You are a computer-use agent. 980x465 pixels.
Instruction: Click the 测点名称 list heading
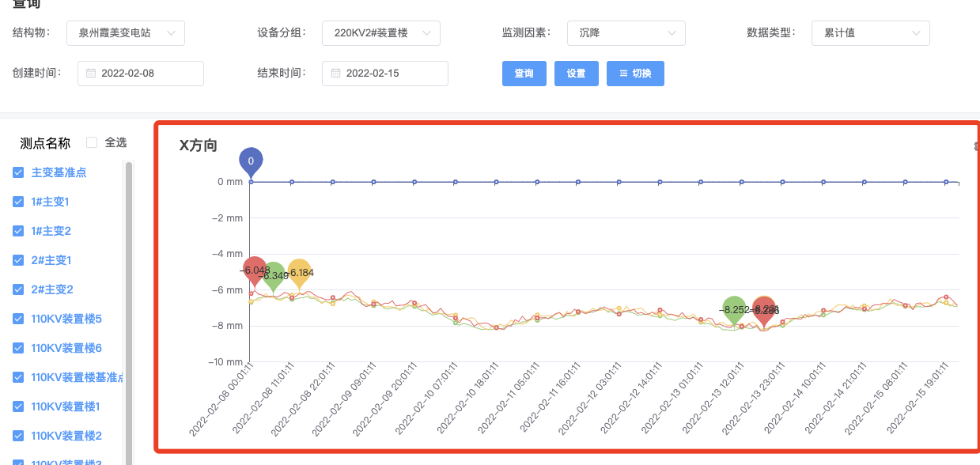coord(45,143)
